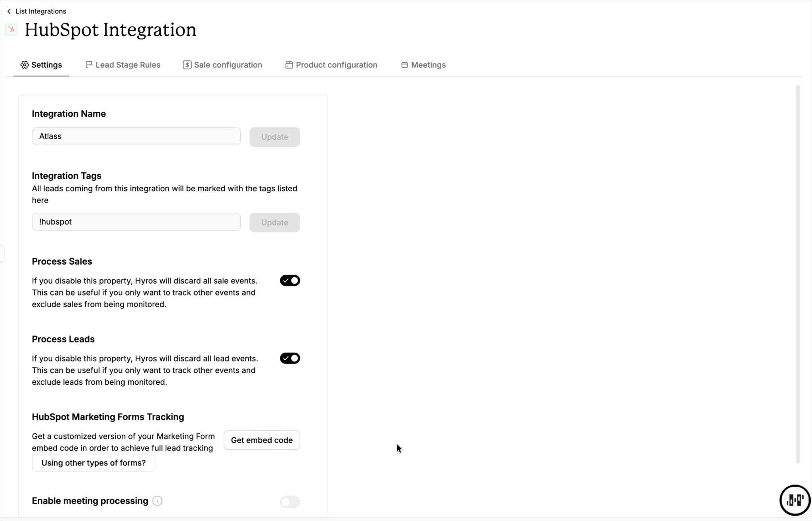Click the calendar icon for Meetings
This screenshot has width=812, height=521.
tap(404, 65)
